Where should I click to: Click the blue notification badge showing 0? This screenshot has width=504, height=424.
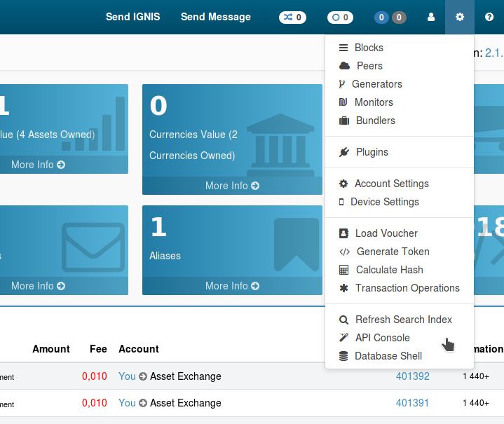381,18
